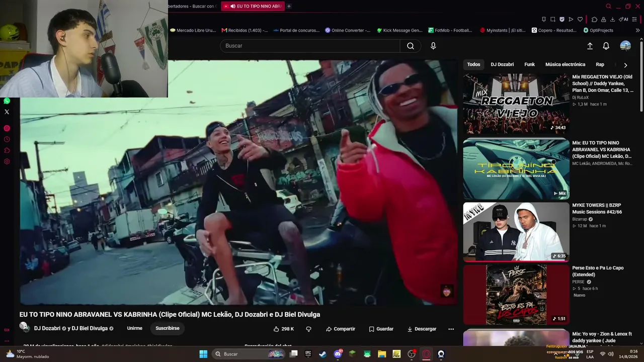
Task: Select the Todos filter chip
Action: [473, 64]
